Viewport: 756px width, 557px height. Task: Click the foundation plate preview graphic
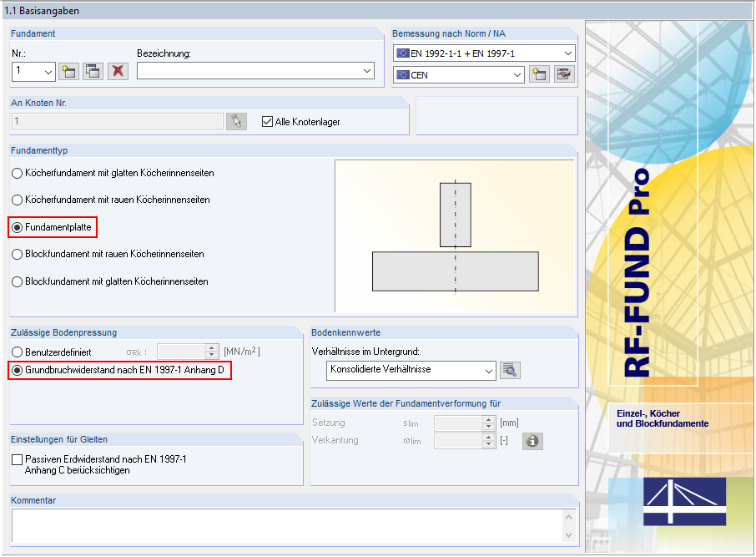pyautogui.click(x=455, y=236)
